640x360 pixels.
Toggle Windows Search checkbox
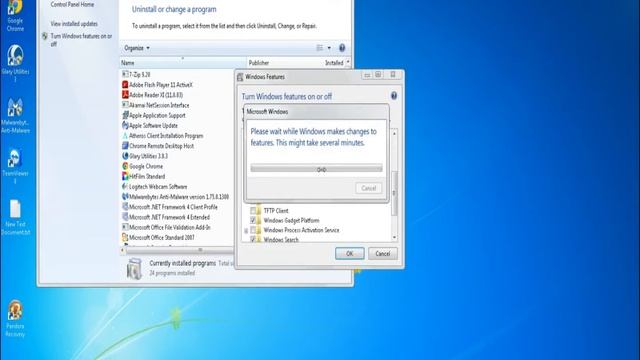tap(253, 240)
